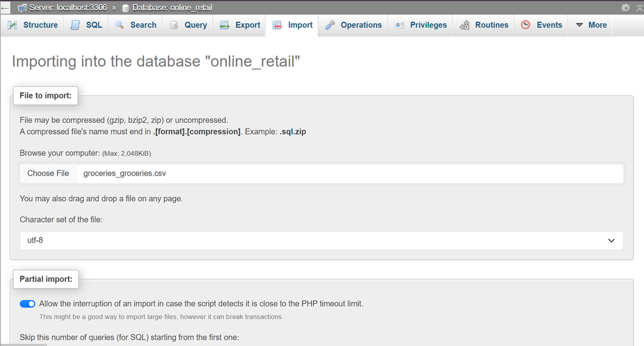Viewport: 644px width, 346px height.
Task: Click the back arrow navigation icon
Action: pos(5,8)
